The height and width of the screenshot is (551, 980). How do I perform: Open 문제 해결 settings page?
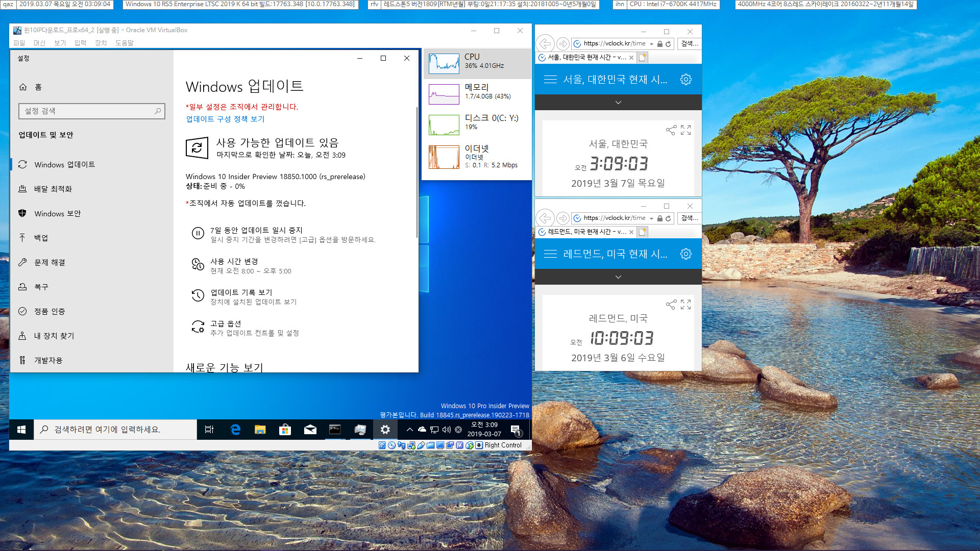tap(92, 262)
